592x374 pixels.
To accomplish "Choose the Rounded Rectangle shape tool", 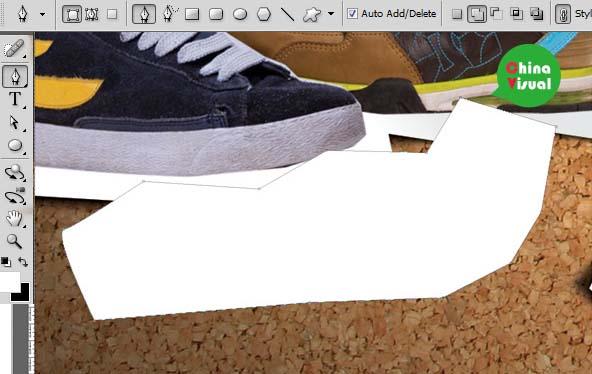I will tap(216, 14).
